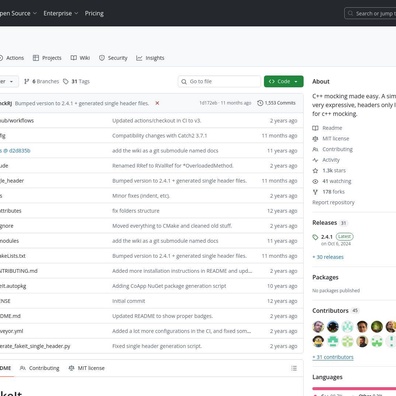Click the tag icon beside 31 Tags
Image resolution: width=396 pixels, height=396 pixels.
pyautogui.click(x=66, y=81)
